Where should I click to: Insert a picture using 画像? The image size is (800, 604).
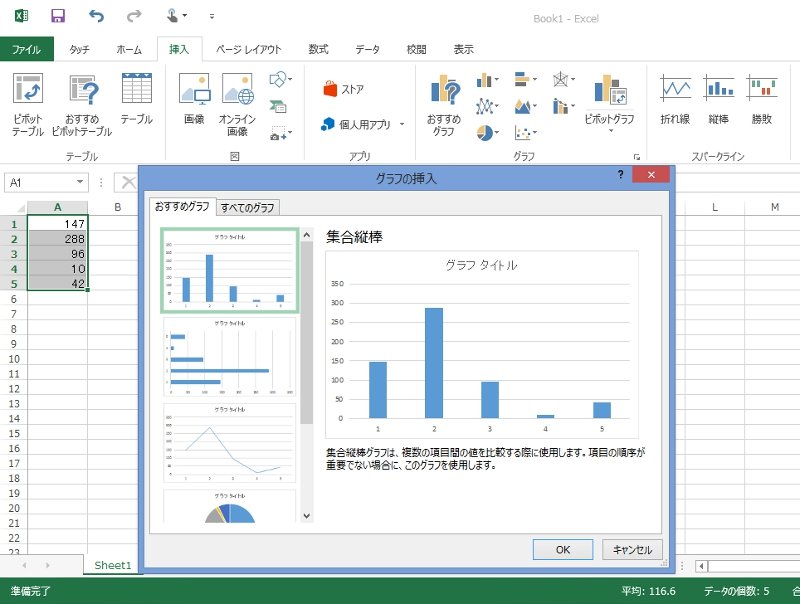point(194,99)
